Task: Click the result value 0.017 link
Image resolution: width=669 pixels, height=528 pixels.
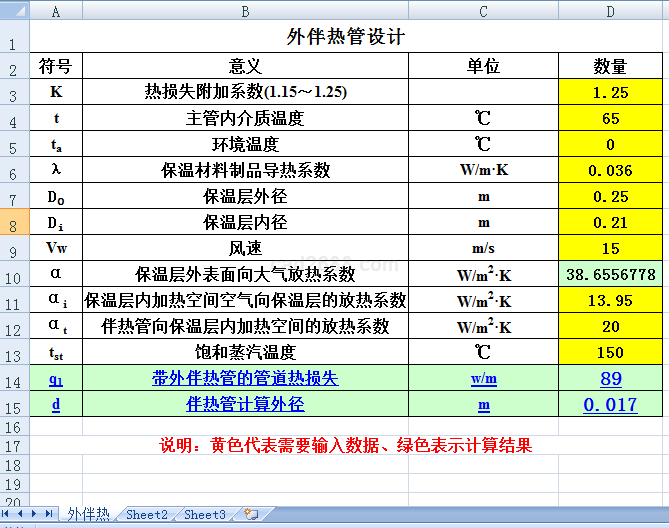Action: (610, 405)
